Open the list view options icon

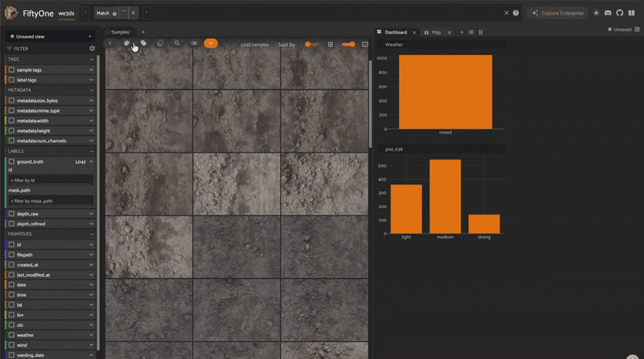194,43
